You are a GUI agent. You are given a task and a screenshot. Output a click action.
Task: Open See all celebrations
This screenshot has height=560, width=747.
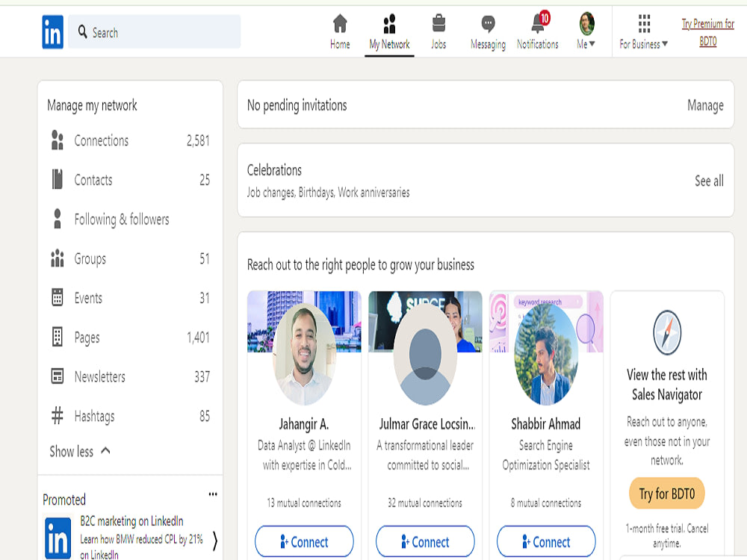coord(708,181)
